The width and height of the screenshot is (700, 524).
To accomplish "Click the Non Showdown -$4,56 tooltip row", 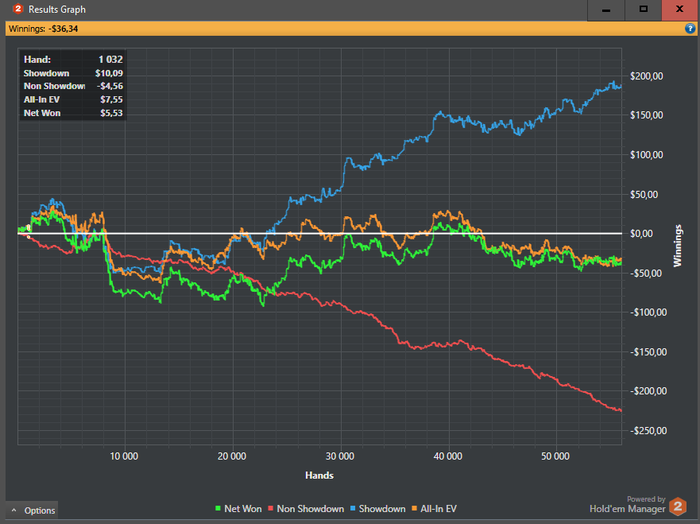I will click(x=73, y=86).
